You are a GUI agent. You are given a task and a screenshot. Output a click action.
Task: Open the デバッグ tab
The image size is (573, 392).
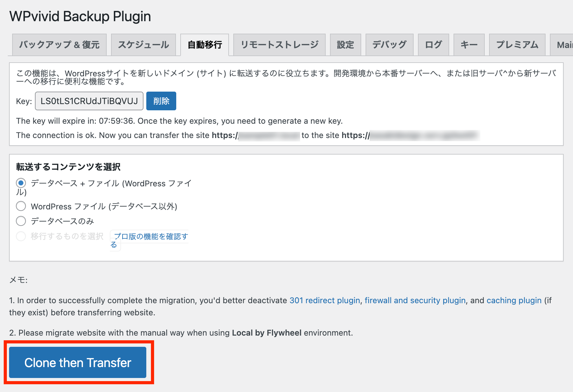point(390,45)
